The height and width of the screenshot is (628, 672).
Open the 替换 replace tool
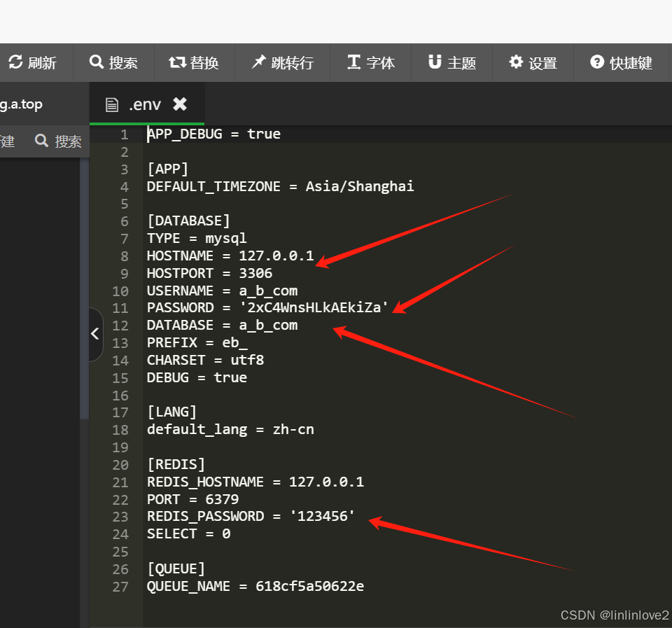pyautogui.click(x=194, y=62)
